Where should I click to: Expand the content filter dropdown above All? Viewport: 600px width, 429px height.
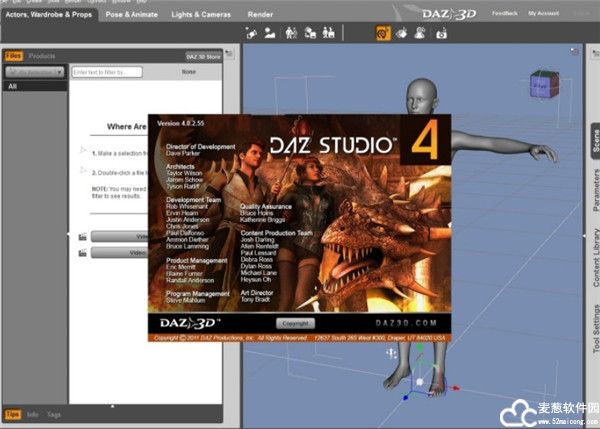(35, 72)
